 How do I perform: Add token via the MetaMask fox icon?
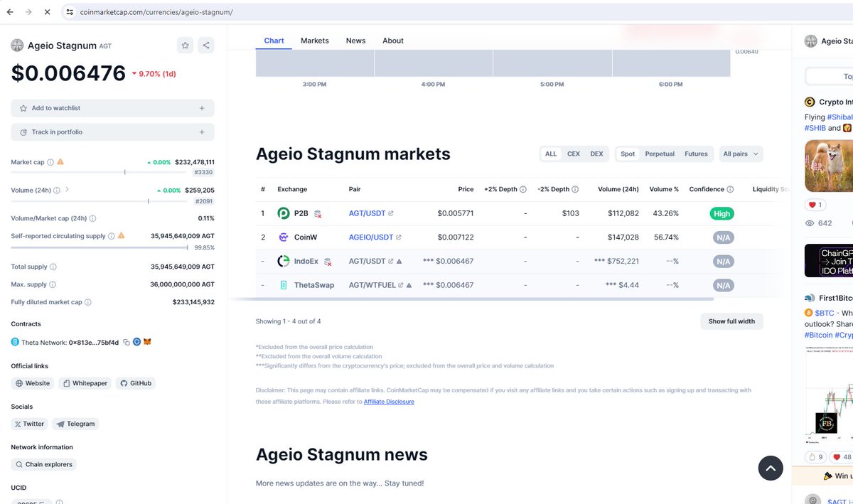(x=148, y=341)
